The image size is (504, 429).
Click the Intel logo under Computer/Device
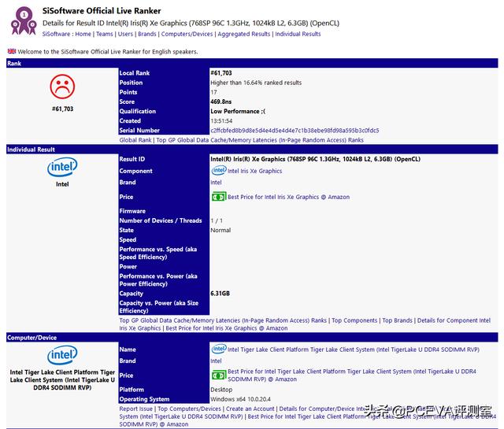(62, 355)
